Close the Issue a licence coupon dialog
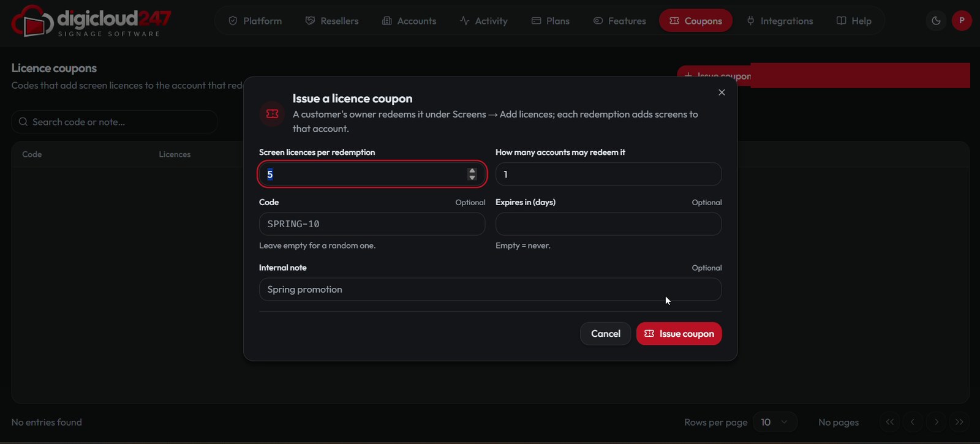Viewport: 980px width, 444px height. 722,92
